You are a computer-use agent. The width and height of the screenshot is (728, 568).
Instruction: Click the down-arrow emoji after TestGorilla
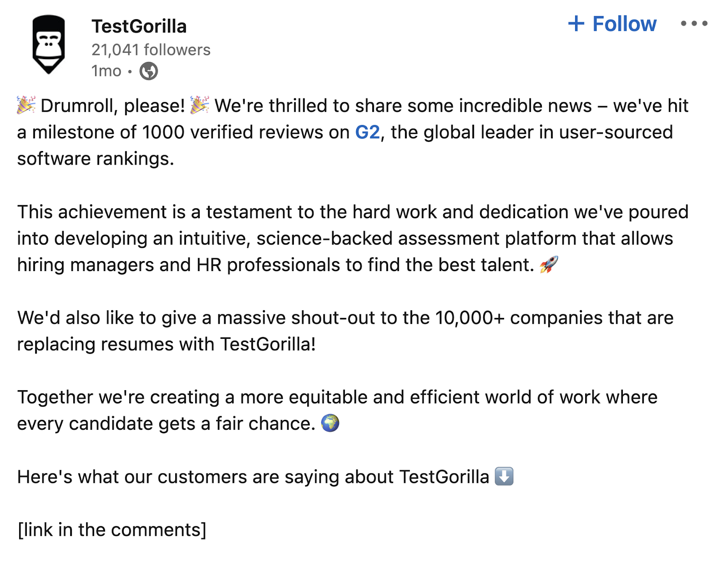coord(504,477)
